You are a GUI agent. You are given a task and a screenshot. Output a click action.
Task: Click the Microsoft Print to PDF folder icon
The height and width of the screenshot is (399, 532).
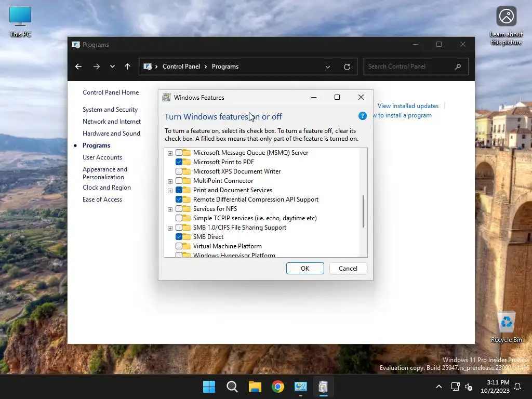pyautogui.click(x=187, y=162)
